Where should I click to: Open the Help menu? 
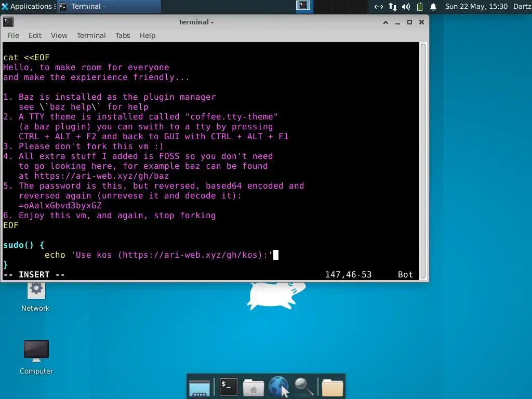coord(148,35)
